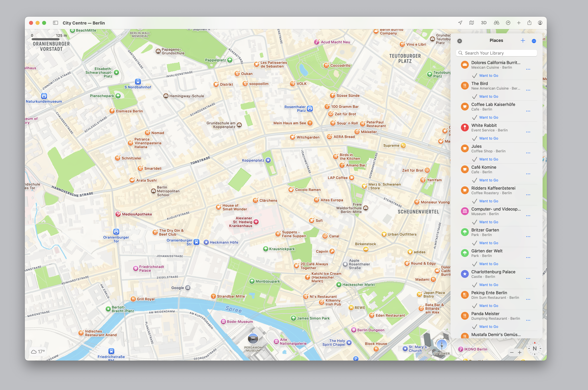Add a new place with blue plus
The width and height of the screenshot is (588, 390).
point(523,41)
